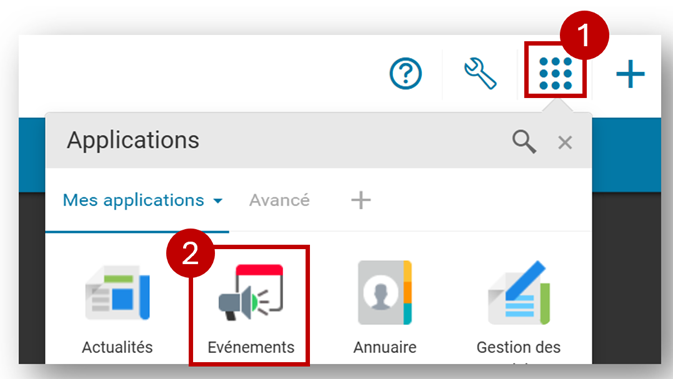The image size is (673, 379).
Task: Open the applications grid launcher icon
Action: [x=555, y=73]
